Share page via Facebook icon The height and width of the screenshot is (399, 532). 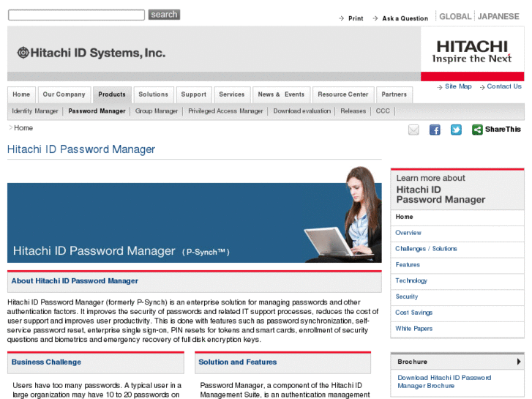pyautogui.click(x=435, y=130)
